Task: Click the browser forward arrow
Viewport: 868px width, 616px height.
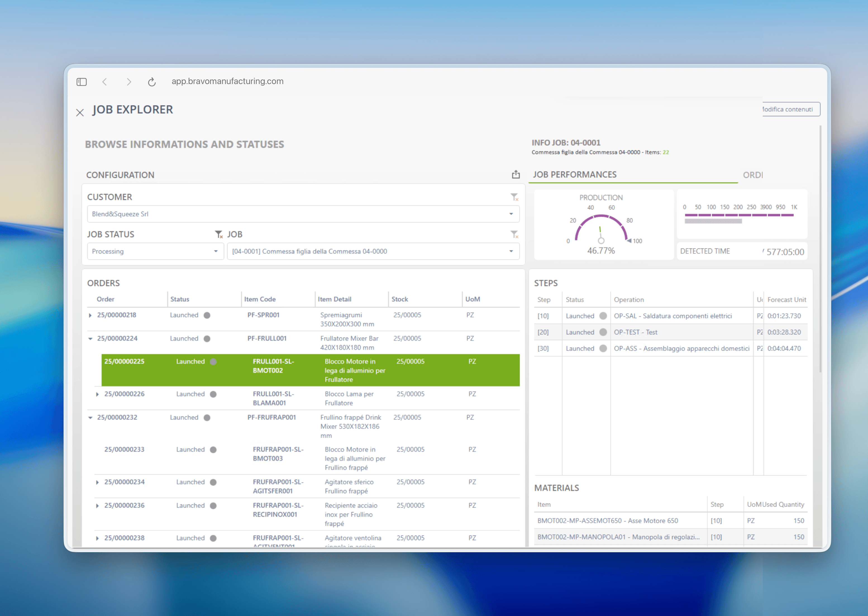Action: (x=129, y=82)
